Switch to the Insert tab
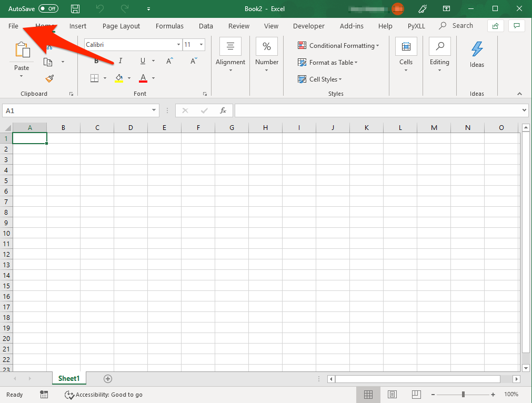Screen dimensions: 532x403 (x=78, y=26)
